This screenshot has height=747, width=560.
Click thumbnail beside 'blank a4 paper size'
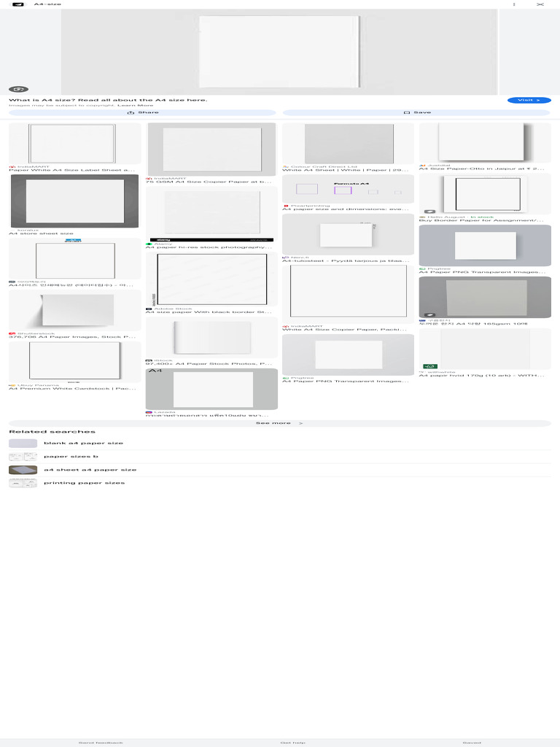coord(23,443)
